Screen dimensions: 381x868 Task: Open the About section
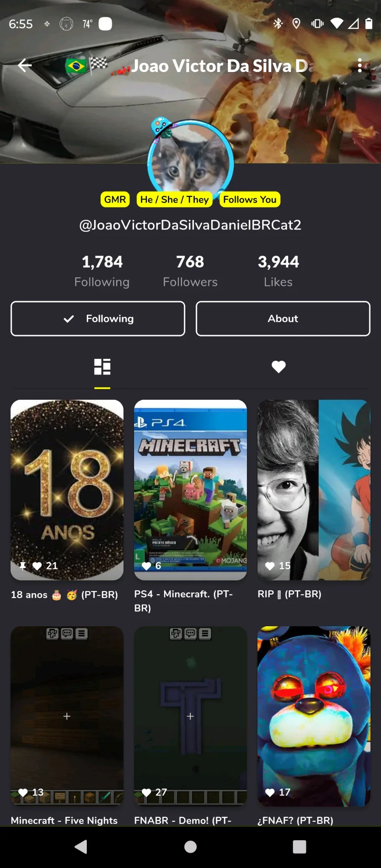click(x=283, y=319)
